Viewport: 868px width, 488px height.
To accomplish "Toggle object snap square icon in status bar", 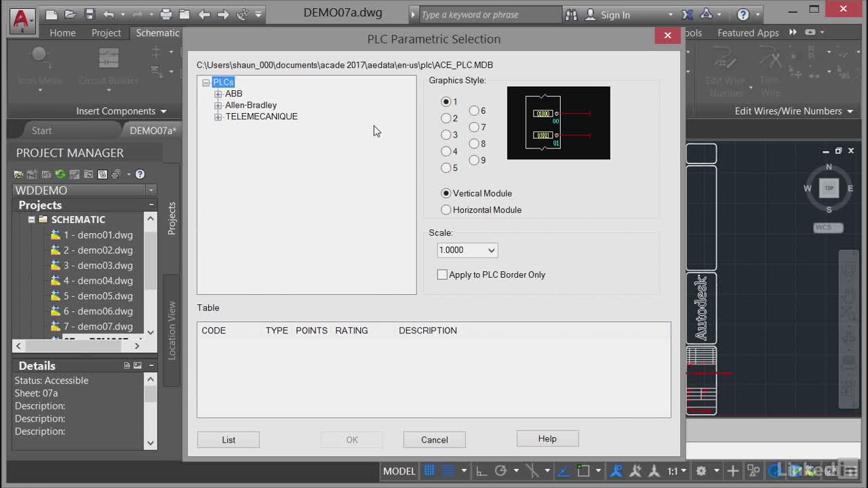I will [583, 470].
